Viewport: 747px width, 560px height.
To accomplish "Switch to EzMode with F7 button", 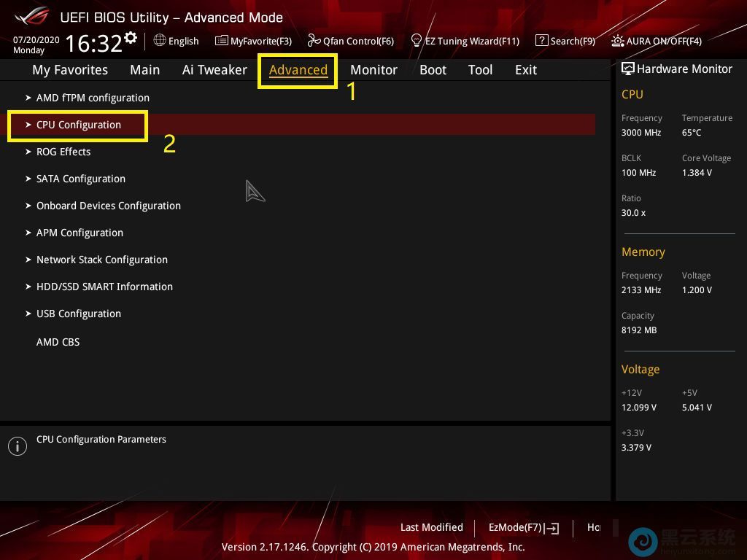I will pos(522,527).
